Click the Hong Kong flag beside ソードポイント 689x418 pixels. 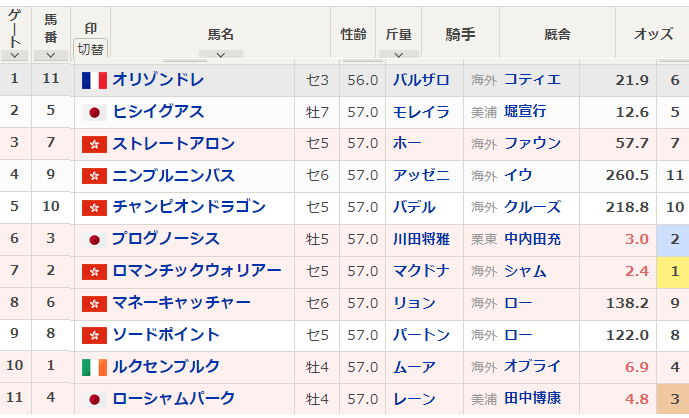coord(94,335)
